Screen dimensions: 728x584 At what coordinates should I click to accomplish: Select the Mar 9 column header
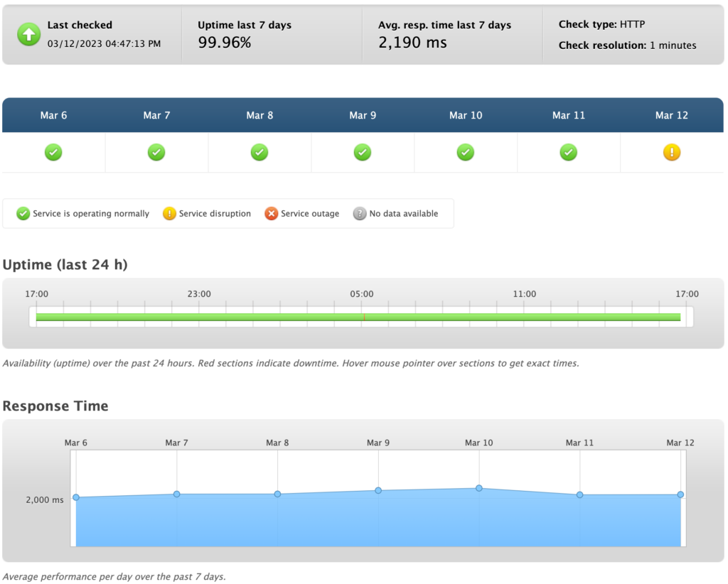click(x=363, y=115)
